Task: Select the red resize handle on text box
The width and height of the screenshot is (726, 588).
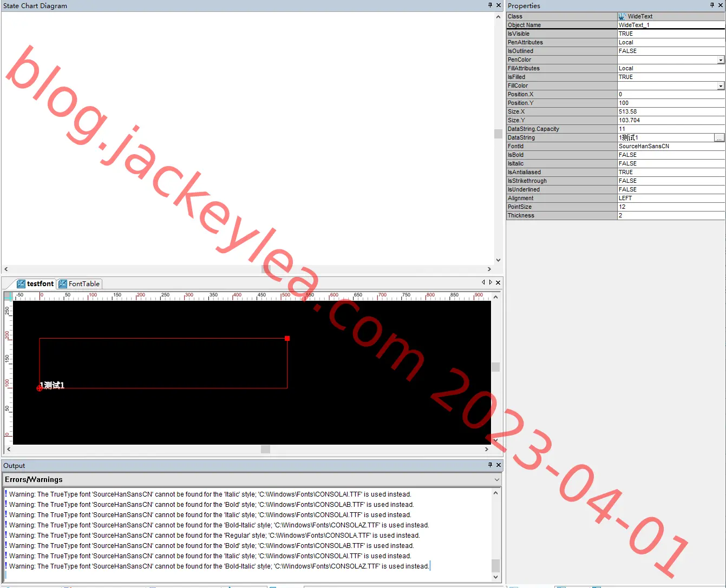Action: [x=287, y=339]
